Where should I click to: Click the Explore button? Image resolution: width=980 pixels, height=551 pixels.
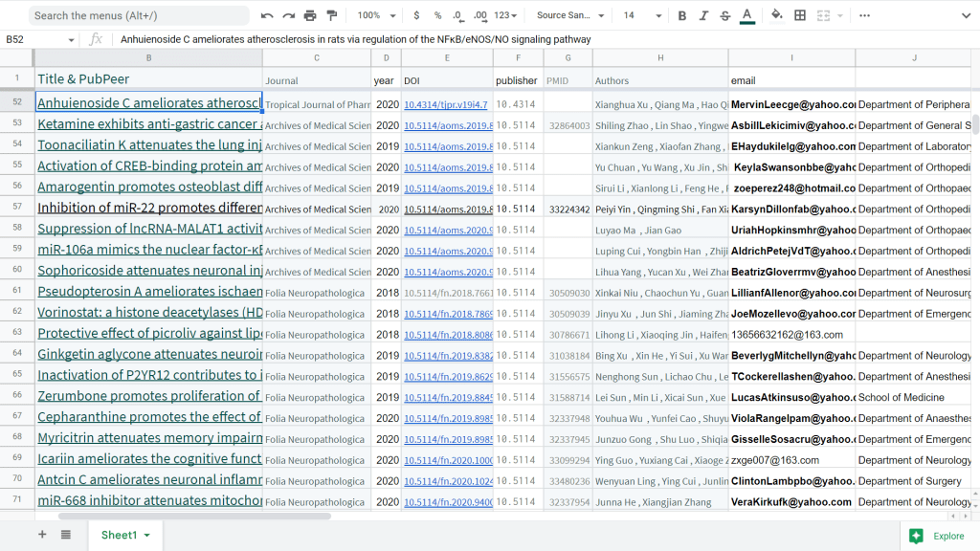939,536
